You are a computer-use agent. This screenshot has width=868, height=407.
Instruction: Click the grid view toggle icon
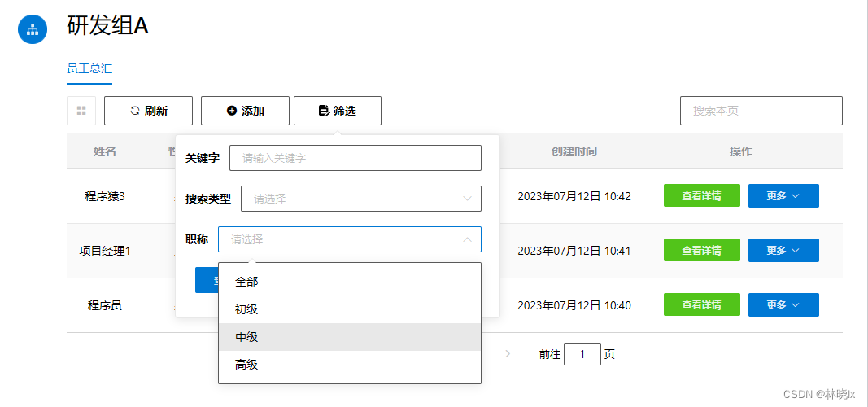(81, 111)
